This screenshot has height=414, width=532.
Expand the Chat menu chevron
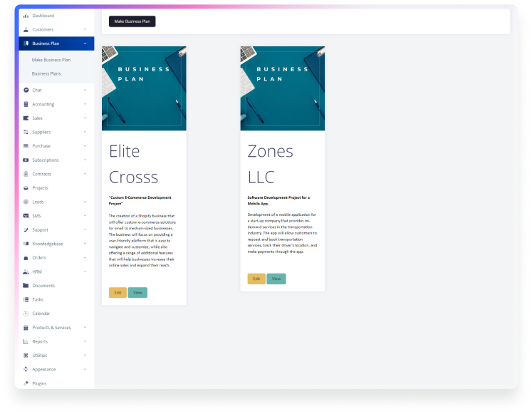pos(85,90)
